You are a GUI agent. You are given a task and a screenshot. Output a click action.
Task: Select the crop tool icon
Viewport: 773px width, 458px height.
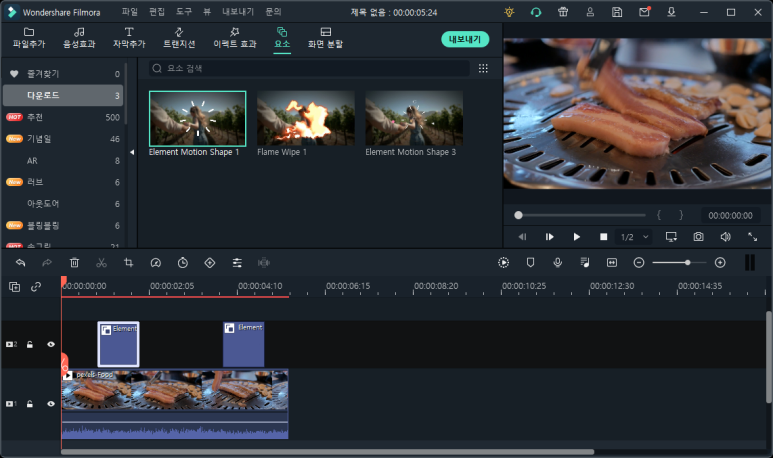pos(129,263)
